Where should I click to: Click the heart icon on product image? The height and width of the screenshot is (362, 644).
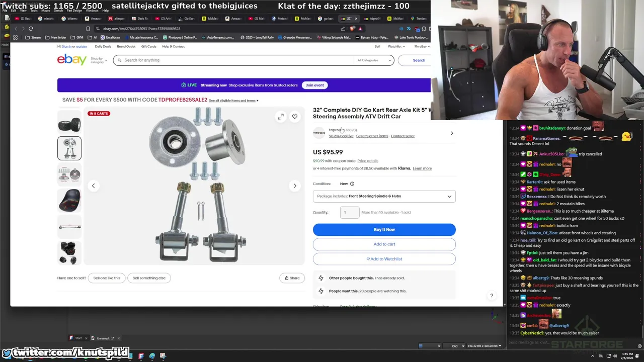click(295, 117)
